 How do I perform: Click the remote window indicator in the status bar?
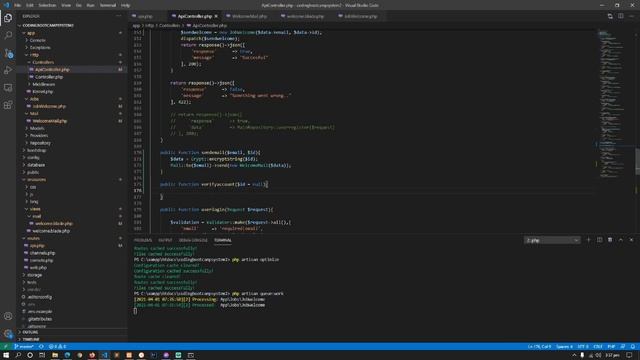[x=5, y=347]
